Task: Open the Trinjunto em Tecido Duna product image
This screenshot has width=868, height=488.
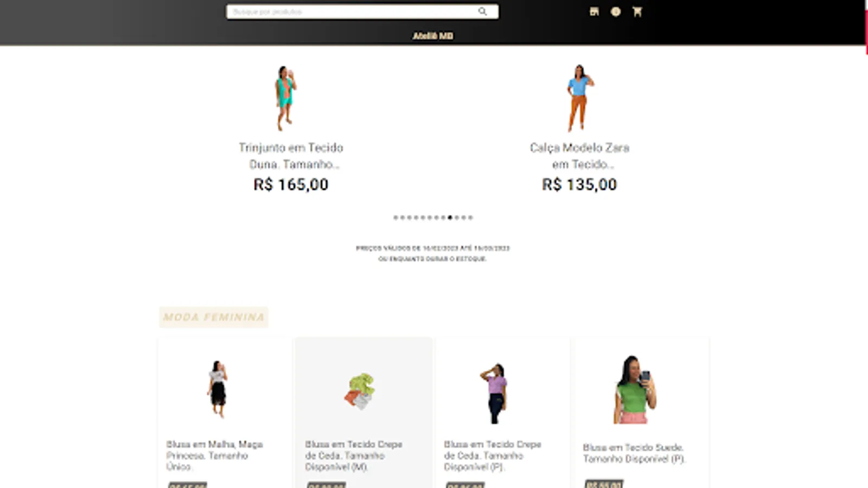Action: (x=285, y=98)
